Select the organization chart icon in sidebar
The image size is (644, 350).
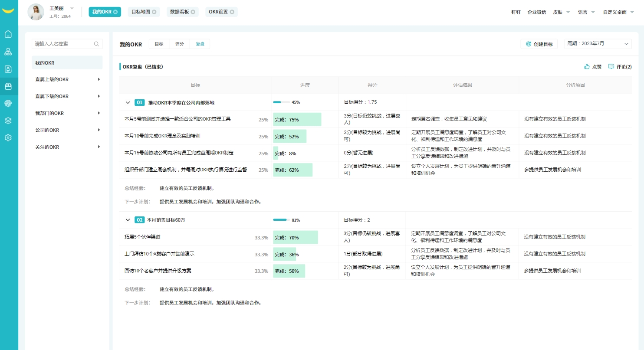8,52
